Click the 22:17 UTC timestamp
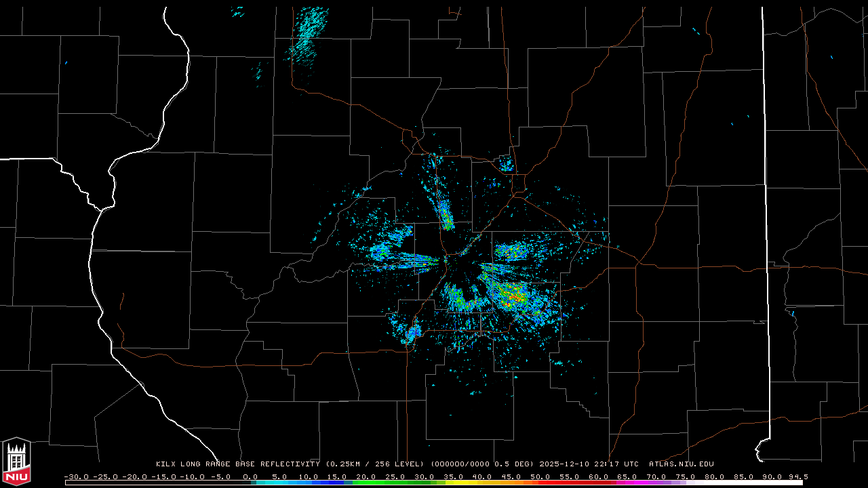868x488 pixels. tap(617, 464)
